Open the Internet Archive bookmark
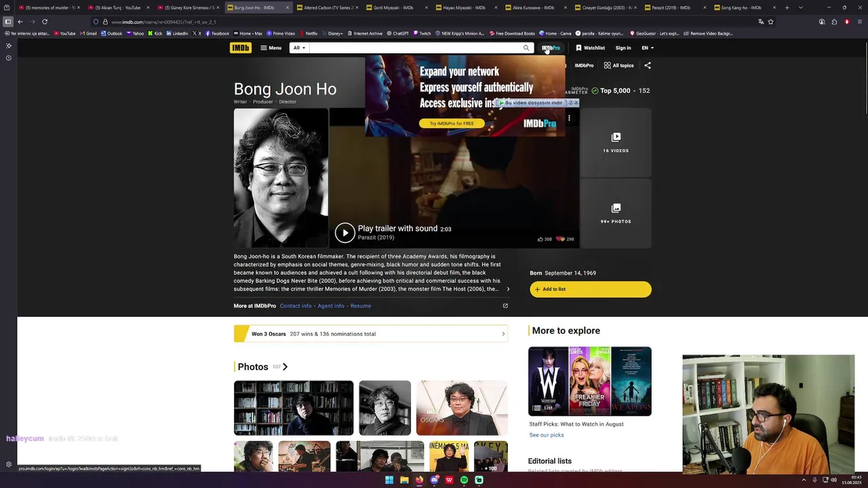868x488 pixels. click(365, 33)
